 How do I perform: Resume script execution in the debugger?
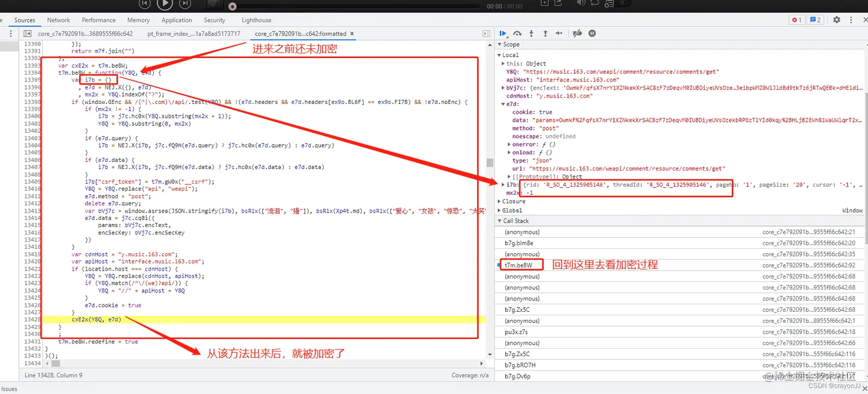[503, 33]
